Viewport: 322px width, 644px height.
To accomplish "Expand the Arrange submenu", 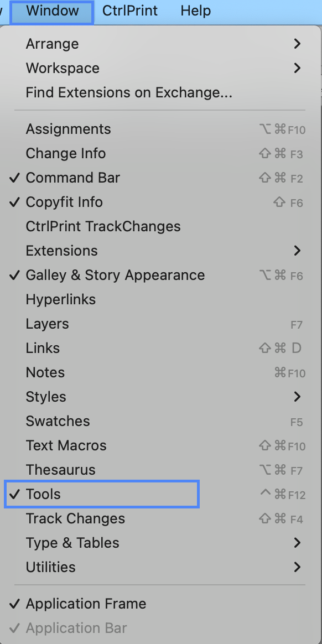I will pos(160,44).
